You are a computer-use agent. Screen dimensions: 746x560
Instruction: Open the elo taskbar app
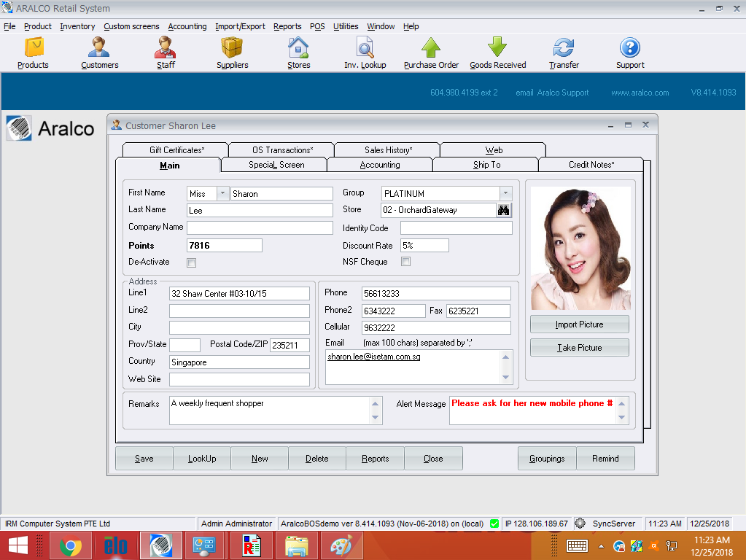coord(116,545)
